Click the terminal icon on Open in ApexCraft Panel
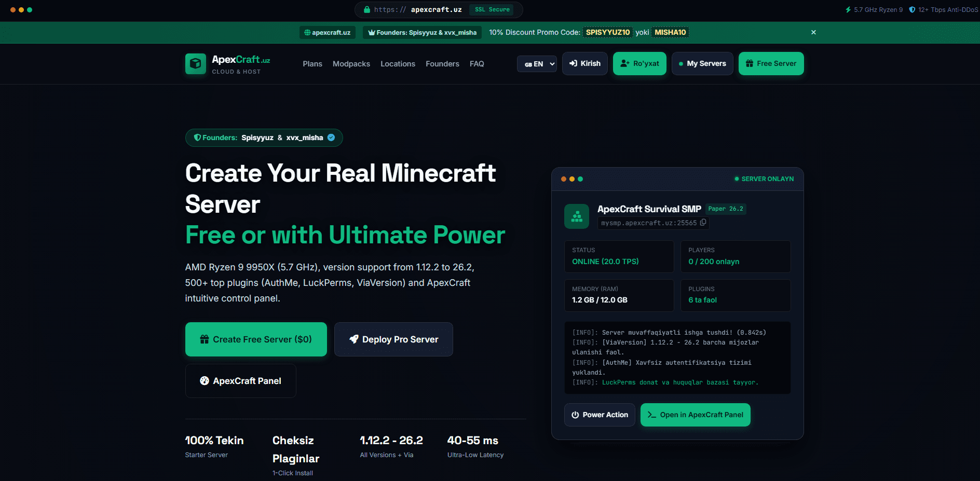980x481 pixels. click(x=652, y=415)
